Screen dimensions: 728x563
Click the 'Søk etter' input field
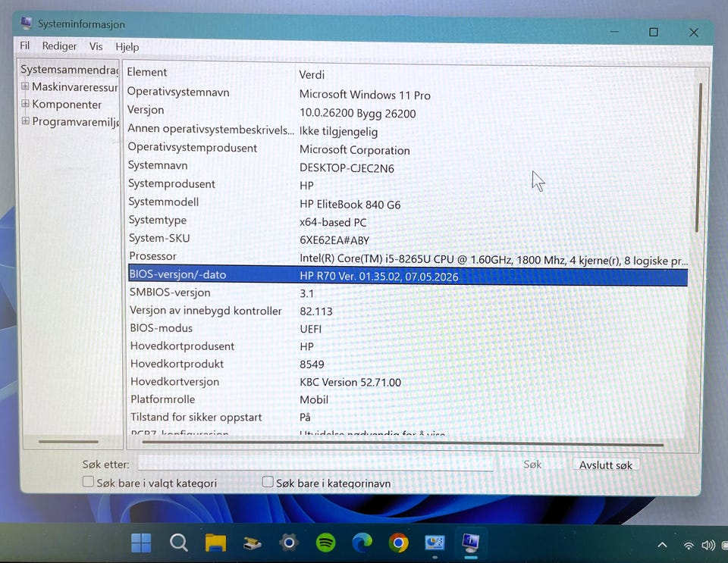pyautogui.click(x=315, y=463)
